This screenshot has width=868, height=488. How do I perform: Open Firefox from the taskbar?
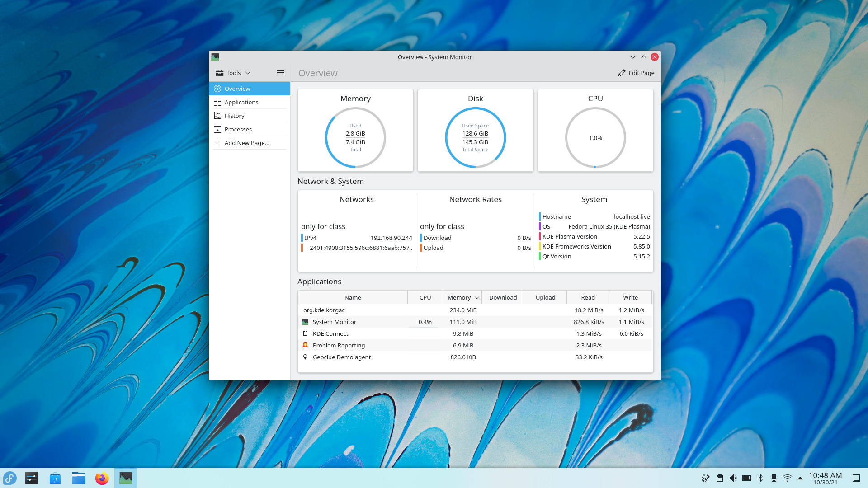click(102, 478)
